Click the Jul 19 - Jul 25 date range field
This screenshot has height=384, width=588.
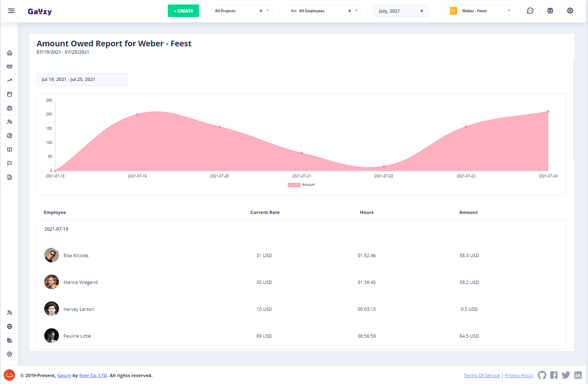[82, 80]
